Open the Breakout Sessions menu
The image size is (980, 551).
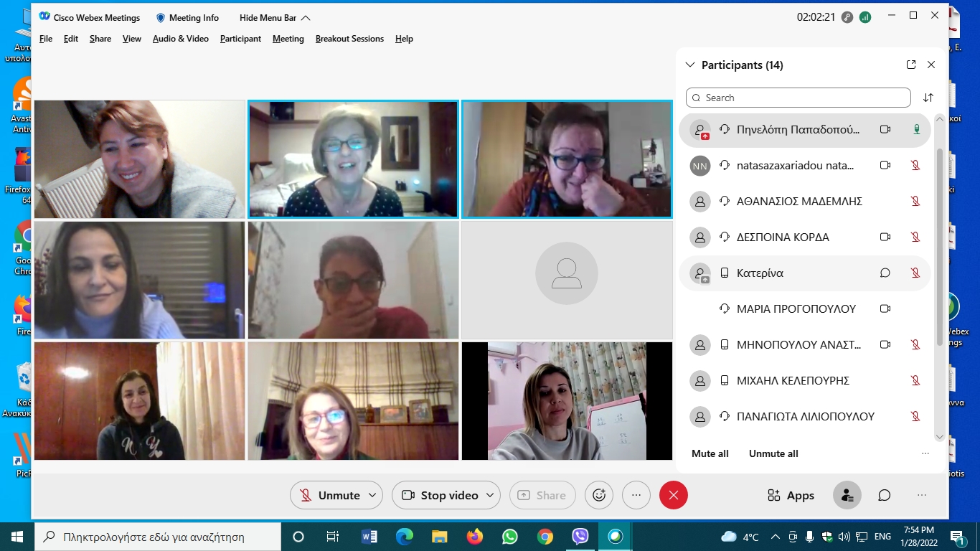pos(349,39)
